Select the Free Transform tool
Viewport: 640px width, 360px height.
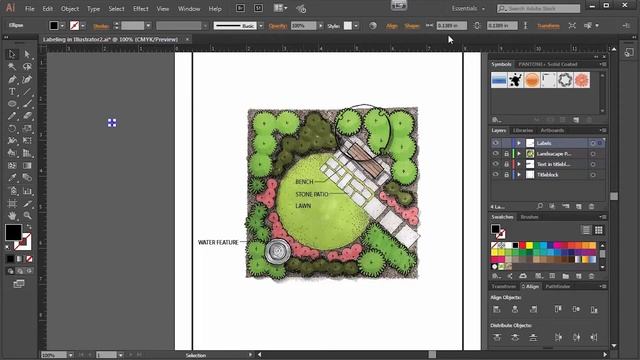click(27, 141)
